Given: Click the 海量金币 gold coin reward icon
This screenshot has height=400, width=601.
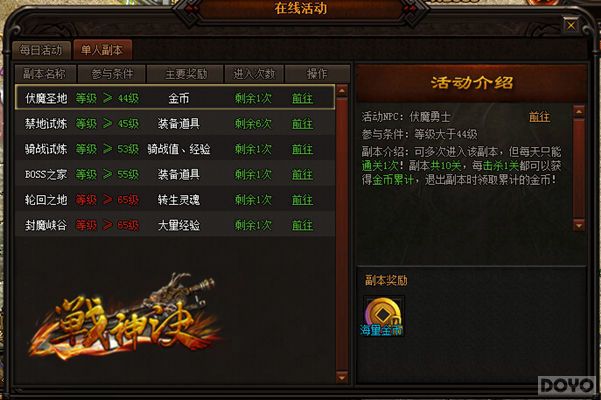Looking at the screenshot, I should [x=383, y=316].
